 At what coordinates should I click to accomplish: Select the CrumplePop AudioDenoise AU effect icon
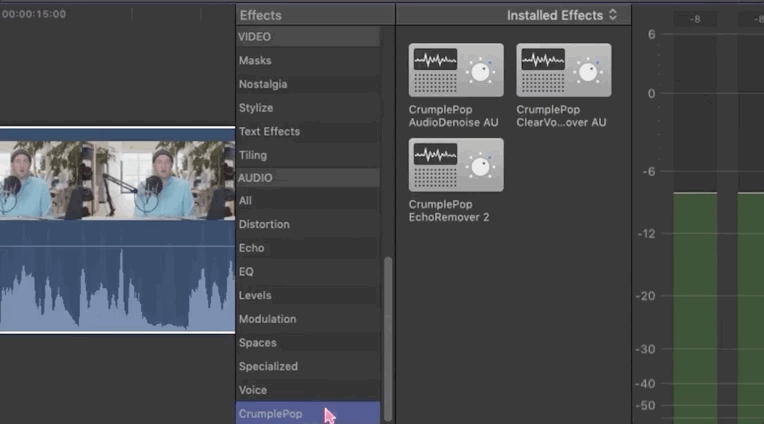456,70
